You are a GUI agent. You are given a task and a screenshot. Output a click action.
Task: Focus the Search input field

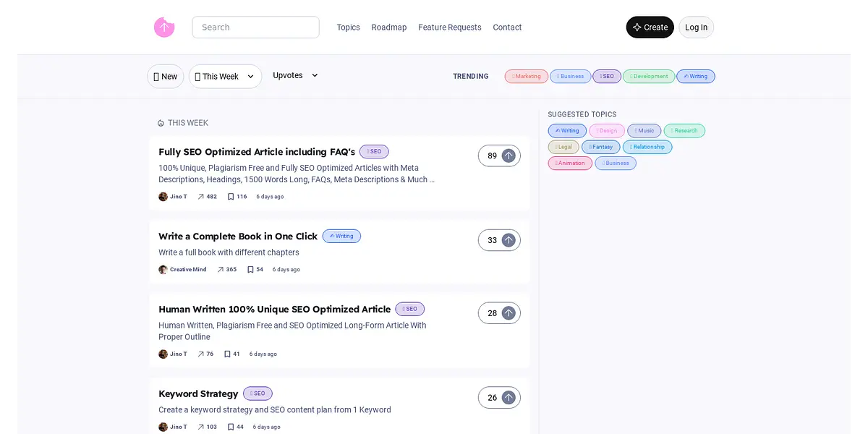point(255,27)
